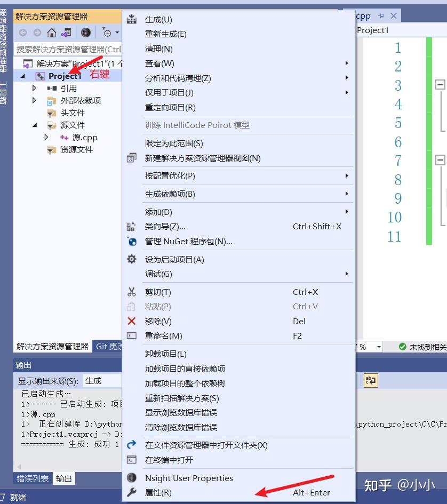
Task: Click the Nsight User Properties globe icon
Action: [132, 478]
